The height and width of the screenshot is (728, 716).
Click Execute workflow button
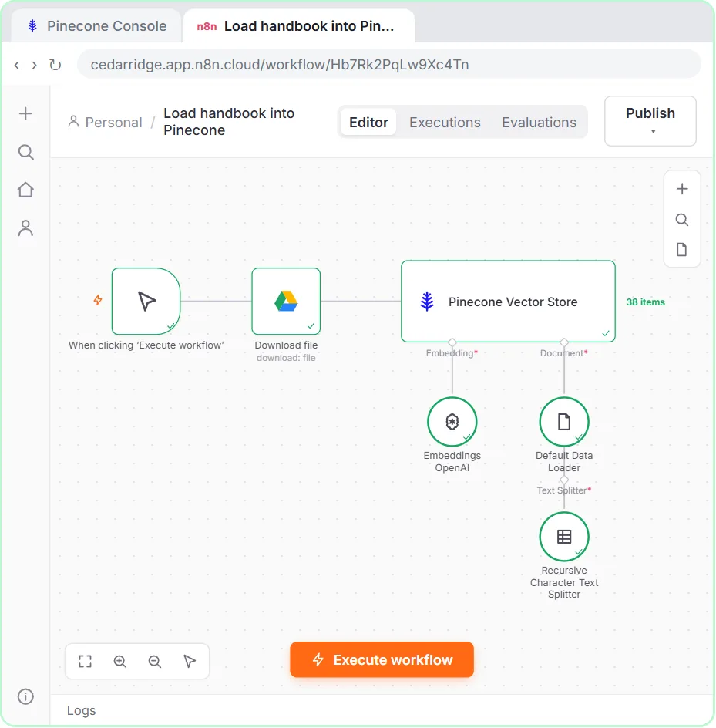[x=382, y=660]
